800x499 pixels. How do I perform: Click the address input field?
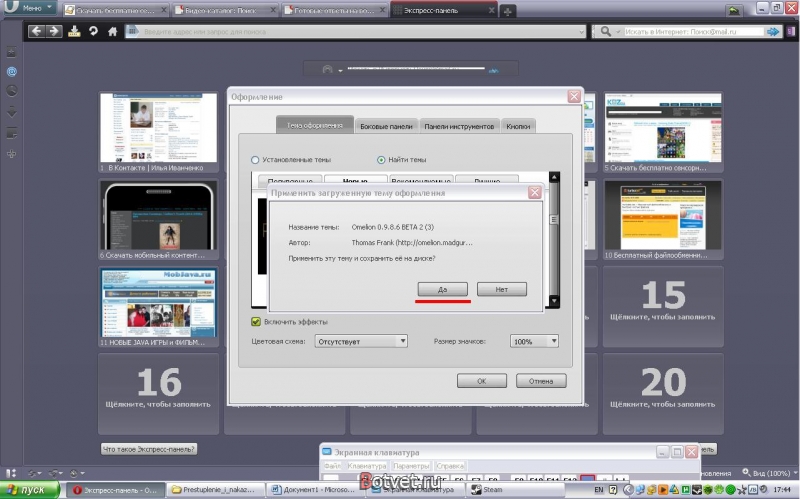357,32
